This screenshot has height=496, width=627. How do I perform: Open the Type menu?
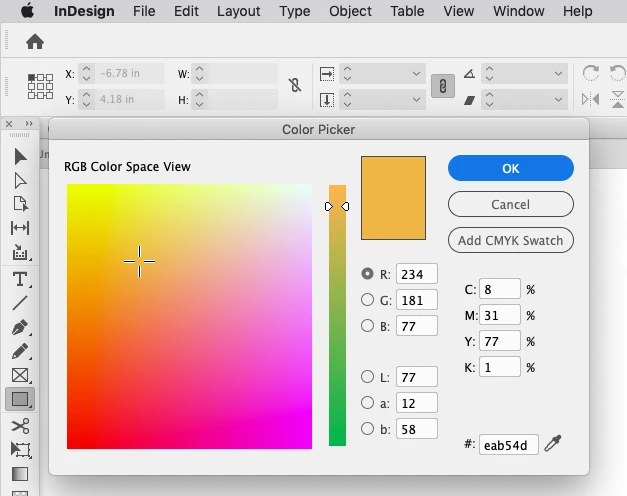[295, 11]
